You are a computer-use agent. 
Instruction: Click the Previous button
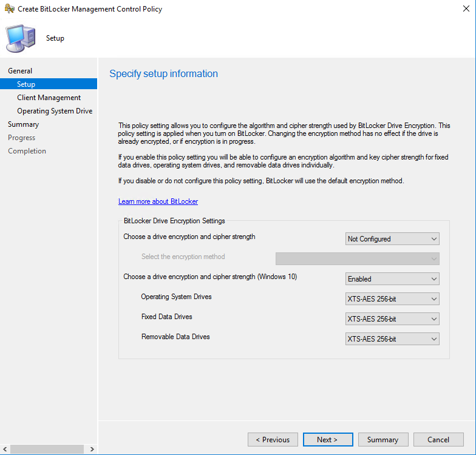(x=273, y=439)
